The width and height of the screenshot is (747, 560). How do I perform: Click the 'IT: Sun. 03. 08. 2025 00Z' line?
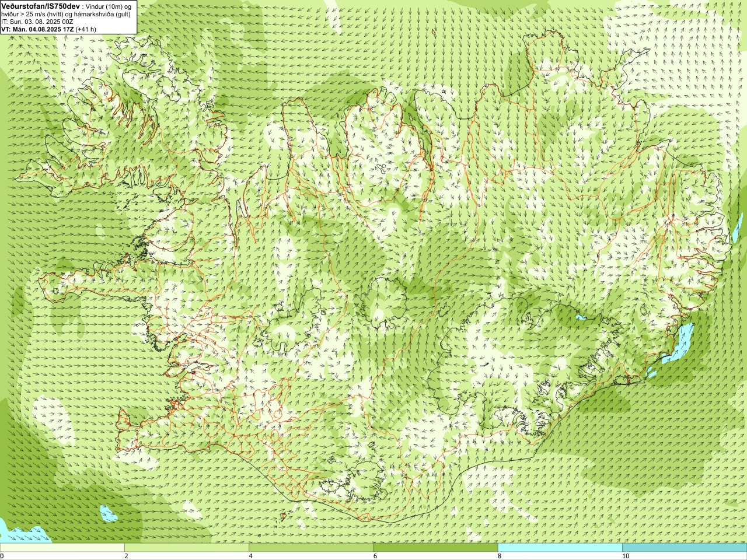tap(37, 22)
